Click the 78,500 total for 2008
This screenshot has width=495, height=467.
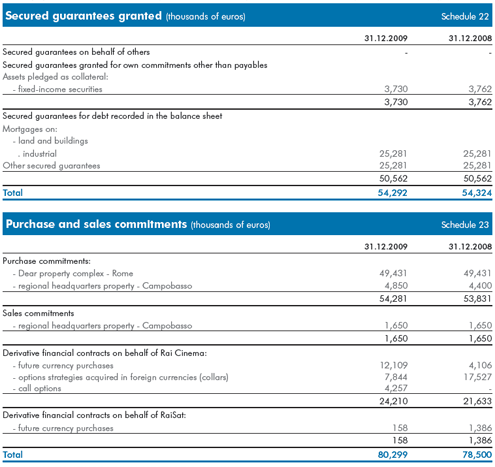click(x=477, y=455)
